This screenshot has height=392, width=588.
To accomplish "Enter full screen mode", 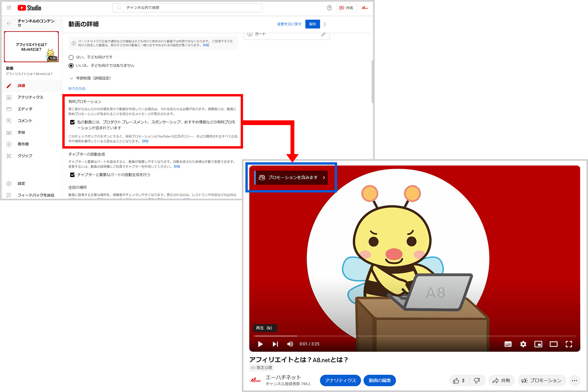I will [569, 344].
